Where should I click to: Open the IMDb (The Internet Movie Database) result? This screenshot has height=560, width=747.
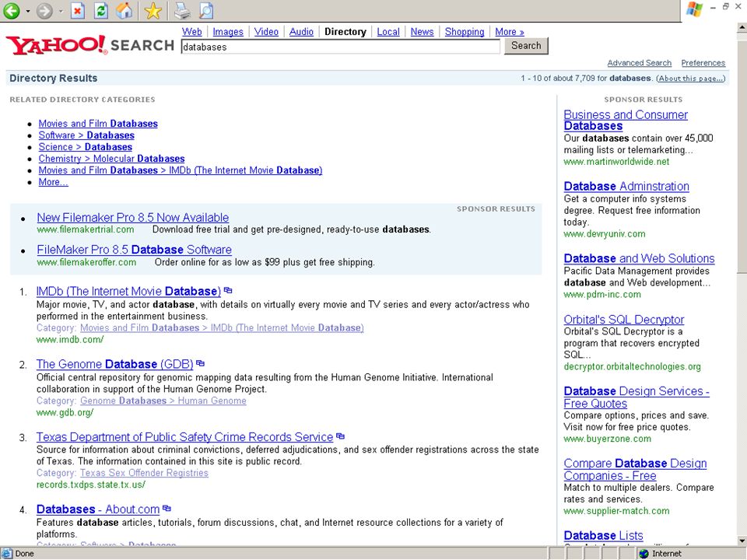[128, 291]
